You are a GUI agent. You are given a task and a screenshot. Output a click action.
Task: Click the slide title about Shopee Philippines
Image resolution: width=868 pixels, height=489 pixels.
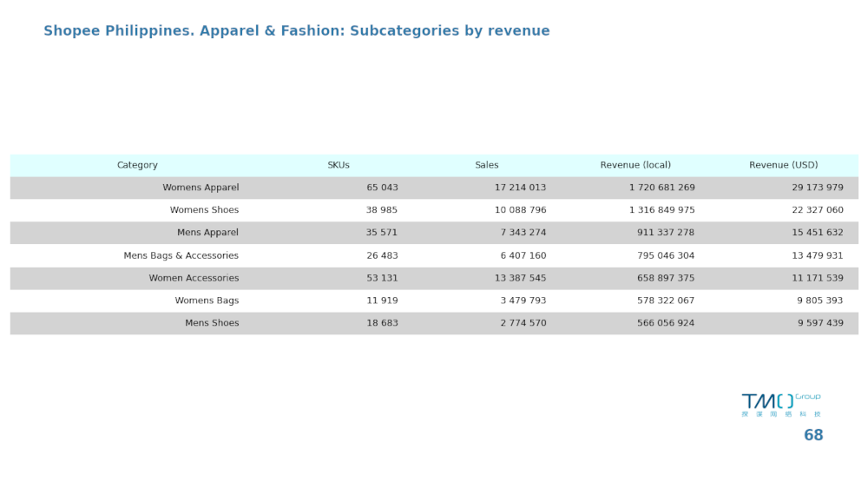297,30
